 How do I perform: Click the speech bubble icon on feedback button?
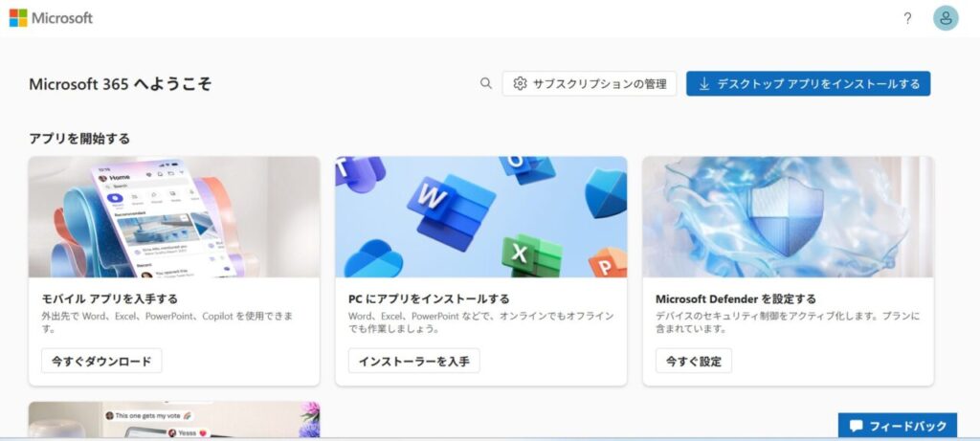coord(856,426)
